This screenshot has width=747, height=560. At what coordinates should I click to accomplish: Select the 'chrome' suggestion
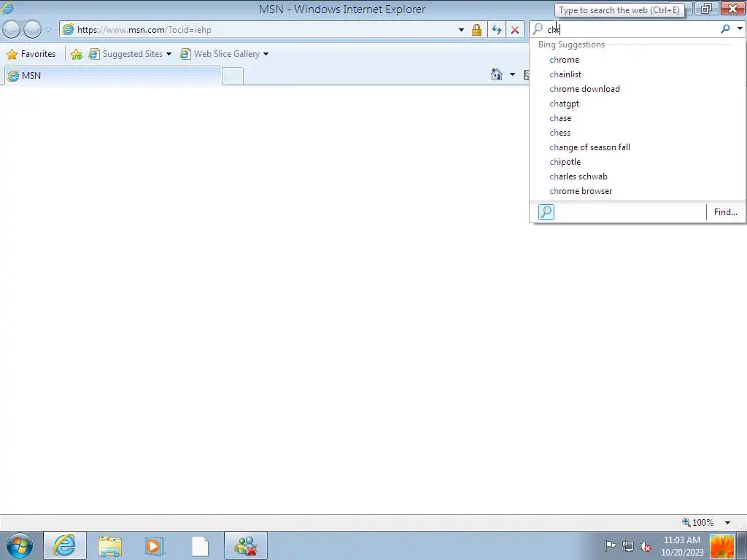(x=638, y=60)
